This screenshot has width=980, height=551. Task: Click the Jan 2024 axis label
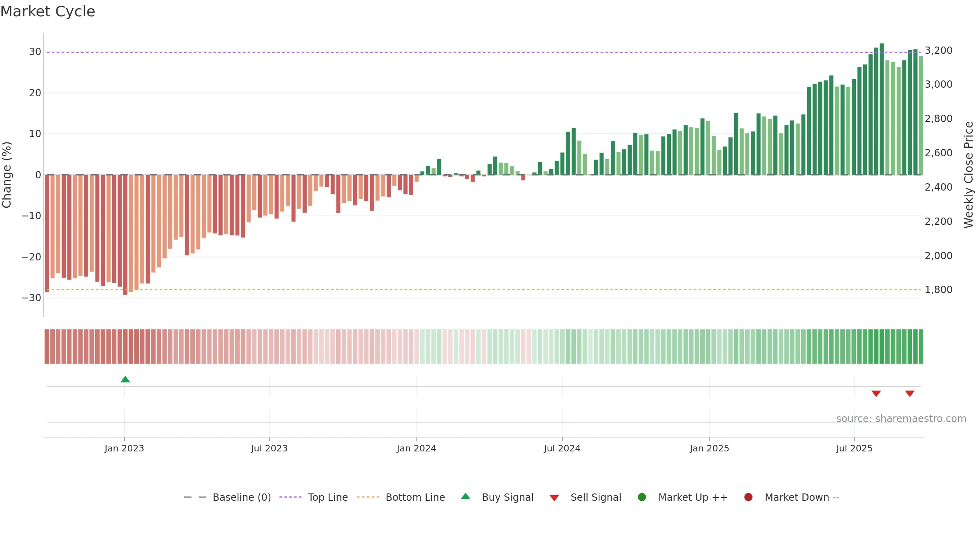(x=416, y=449)
